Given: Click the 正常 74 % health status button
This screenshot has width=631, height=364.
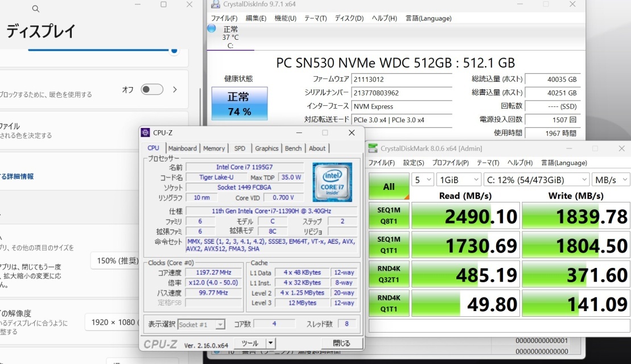Looking at the screenshot, I should point(240,104).
